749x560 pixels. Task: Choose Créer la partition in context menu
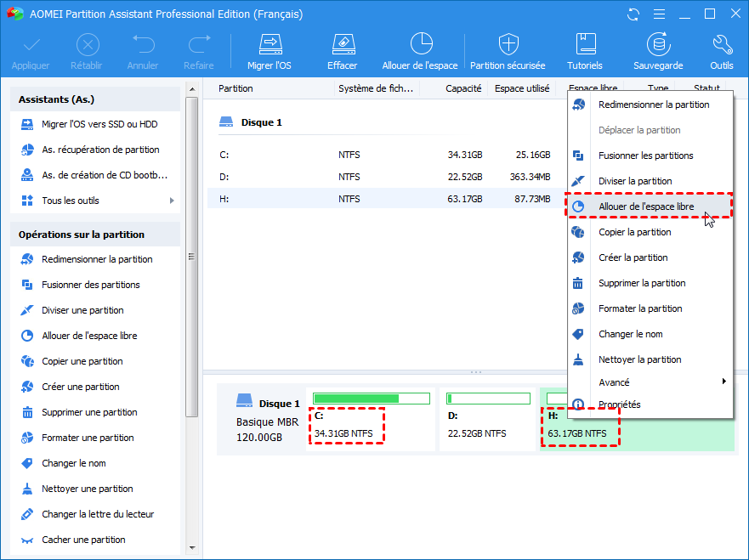(650, 257)
